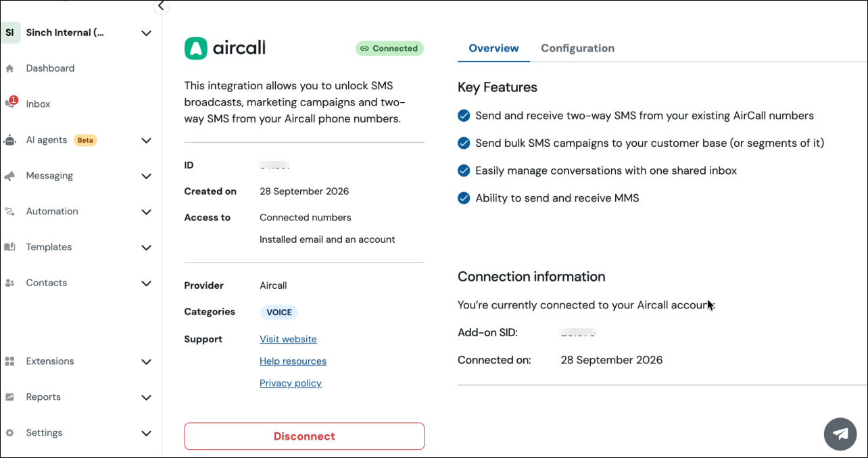Click the 'Connected numbers' access text
This screenshot has height=458, width=868.
point(306,218)
